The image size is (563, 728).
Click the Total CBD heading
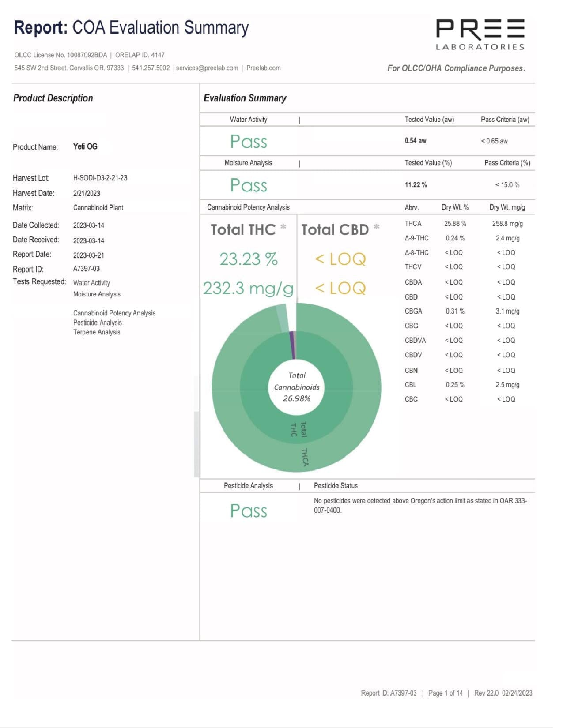coord(335,229)
